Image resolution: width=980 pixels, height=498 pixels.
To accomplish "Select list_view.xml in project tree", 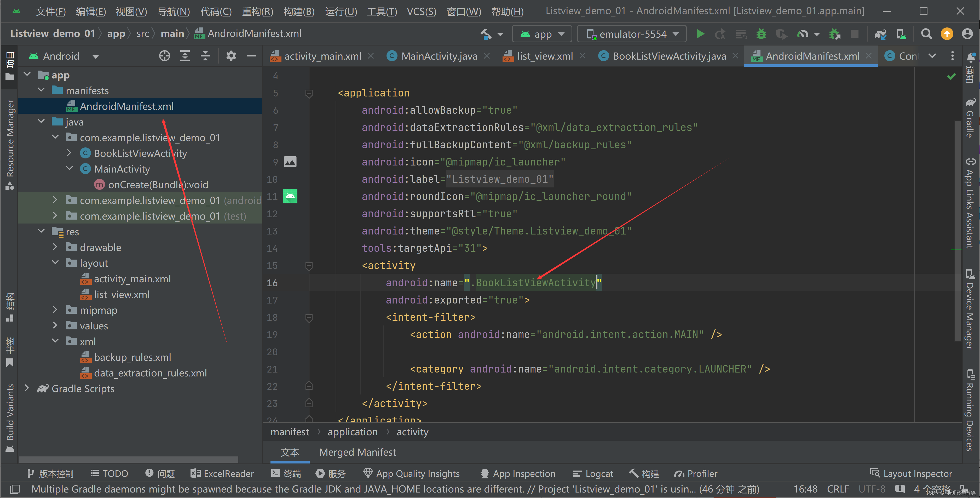I will (121, 294).
